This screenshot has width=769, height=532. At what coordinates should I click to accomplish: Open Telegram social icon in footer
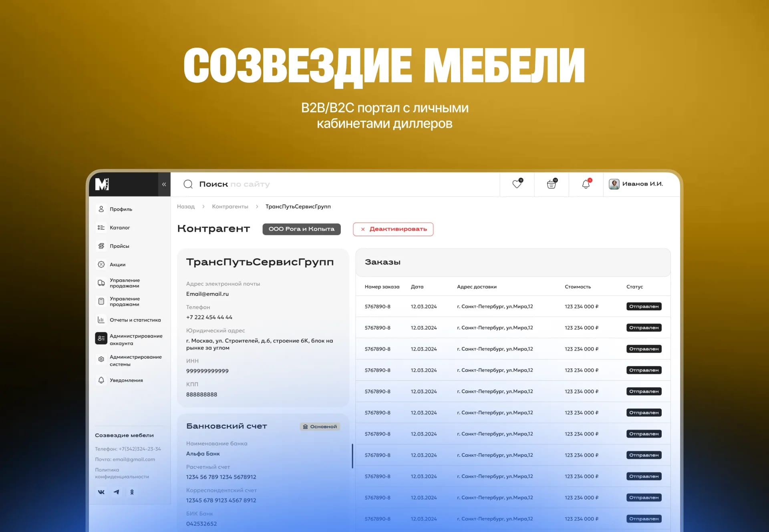[x=117, y=492]
